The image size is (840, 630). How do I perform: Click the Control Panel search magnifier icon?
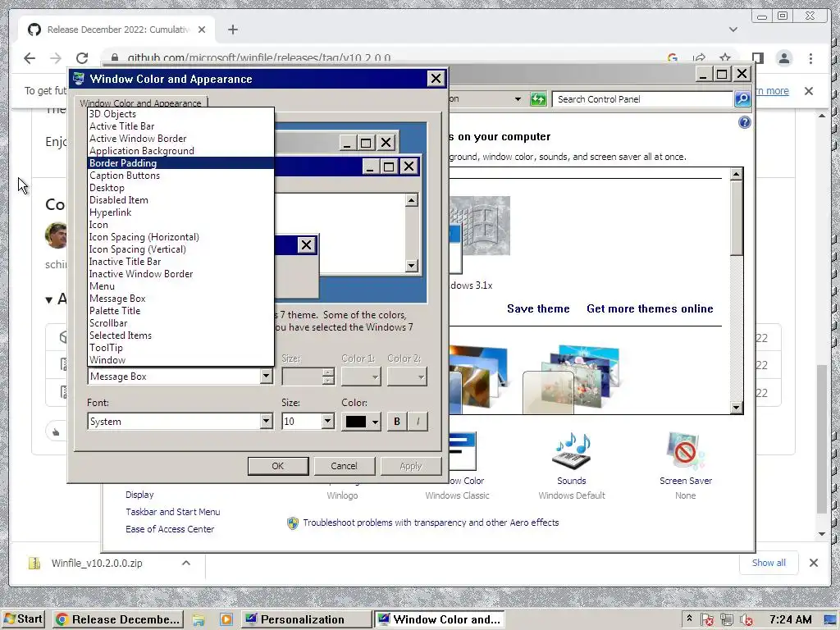(x=742, y=99)
